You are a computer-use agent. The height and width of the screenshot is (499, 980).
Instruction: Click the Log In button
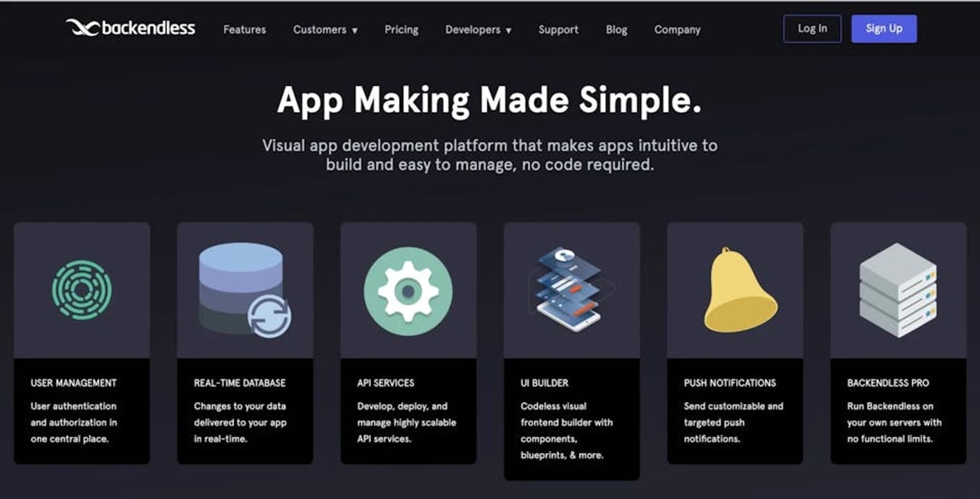click(812, 29)
